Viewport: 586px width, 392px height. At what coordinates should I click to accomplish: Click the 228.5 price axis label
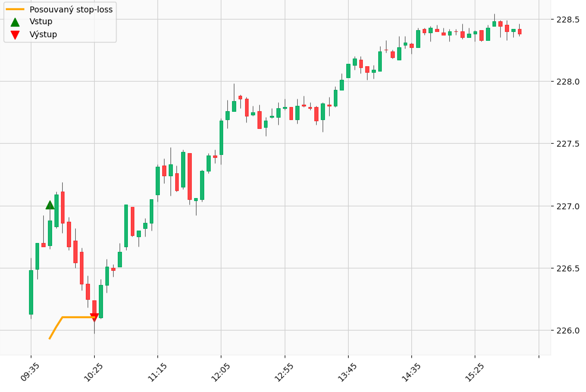[x=568, y=20]
